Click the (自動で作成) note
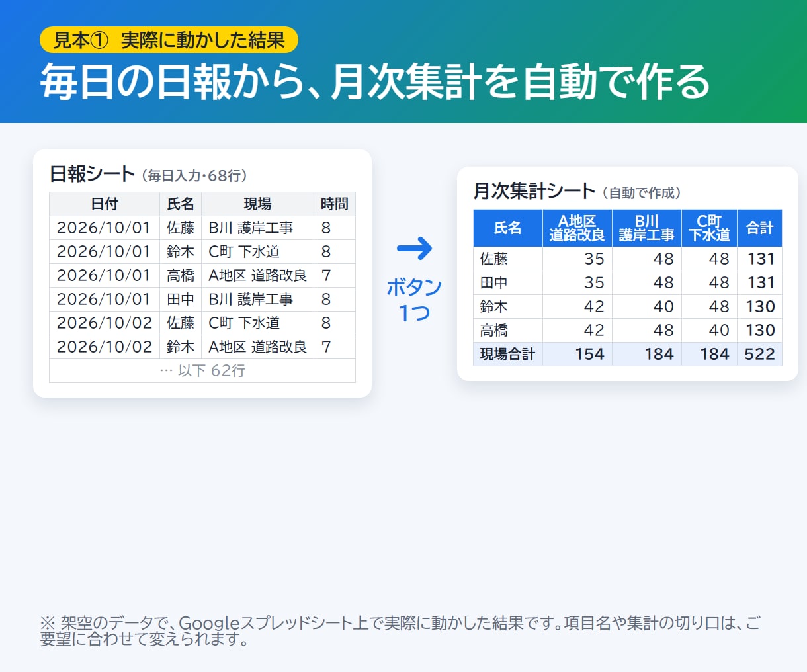The image size is (807, 672). tap(641, 193)
